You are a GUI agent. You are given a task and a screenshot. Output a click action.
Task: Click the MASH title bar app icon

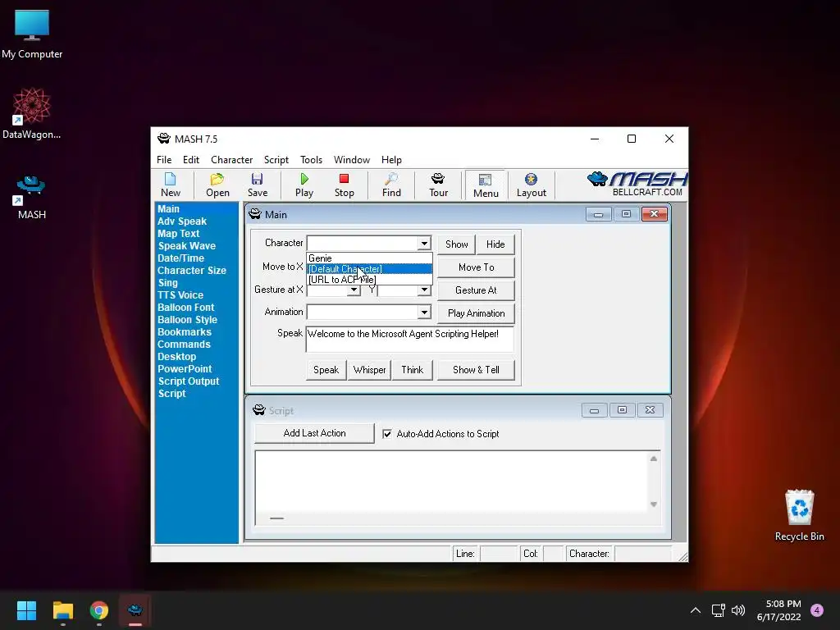pos(163,139)
